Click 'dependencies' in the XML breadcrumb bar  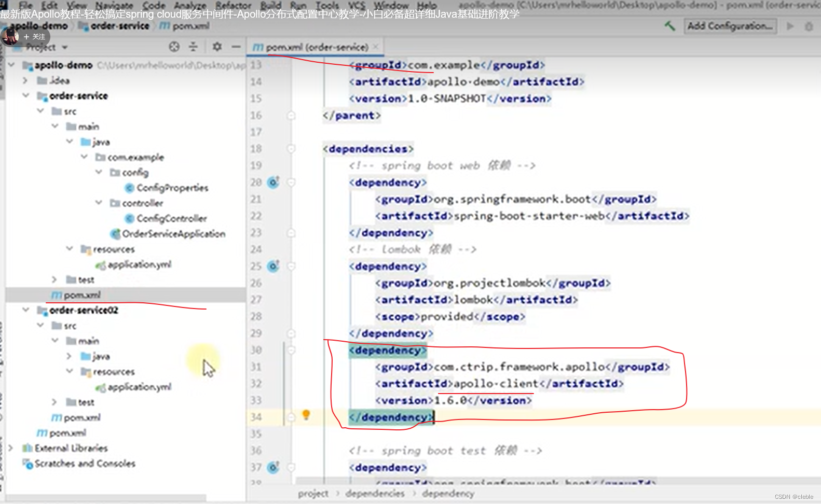tap(375, 494)
